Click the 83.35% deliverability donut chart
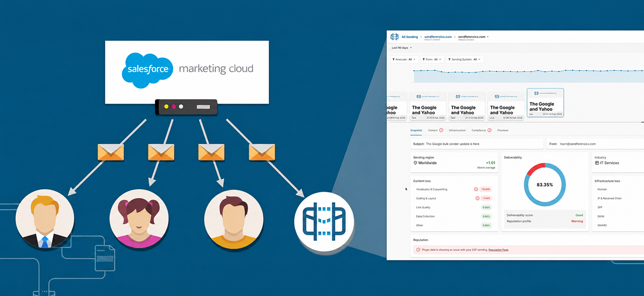Image resolution: width=644 pixels, height=296 pixels. [545, 185]
